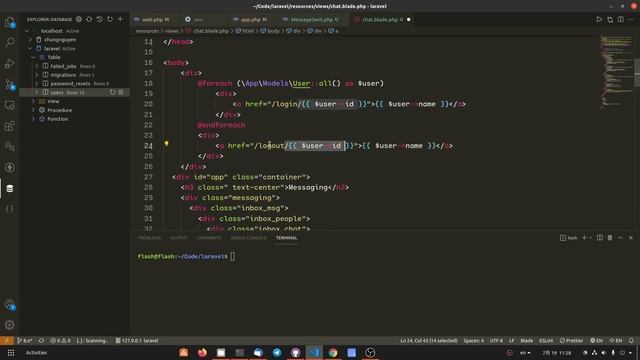Split the editor to the right
The height and width of the screenshot is (360, 640).
(620, 19)
